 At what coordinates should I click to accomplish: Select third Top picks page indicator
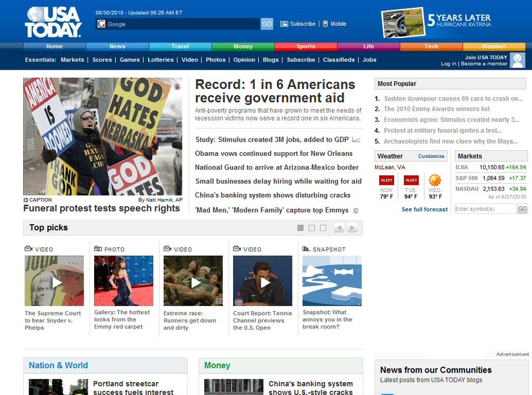pyautogui.click(x=323, y=227)
